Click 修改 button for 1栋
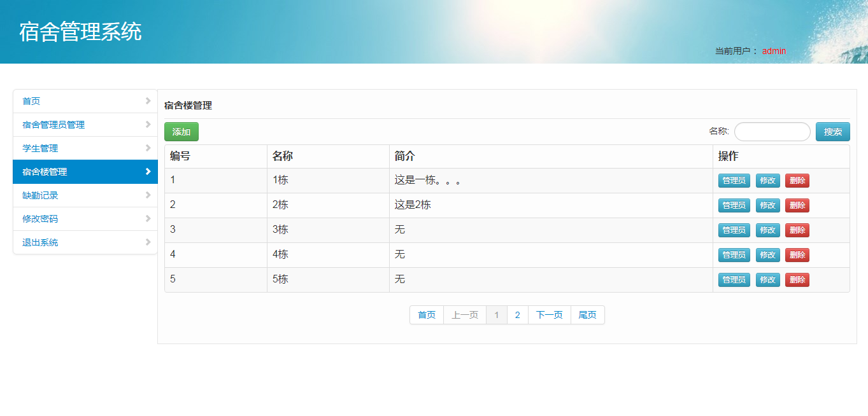Viewport: 868px width, 416px height. (x=768, y=181)
